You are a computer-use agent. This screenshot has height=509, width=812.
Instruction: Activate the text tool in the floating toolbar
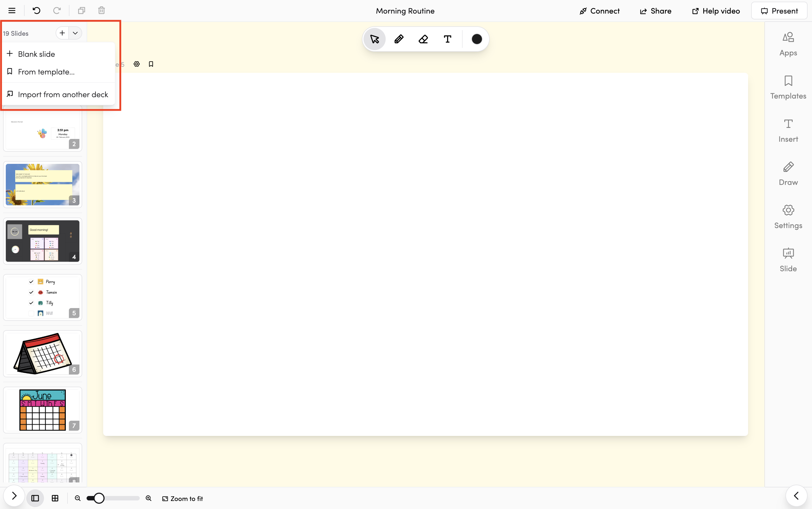[x=447, y=39]
